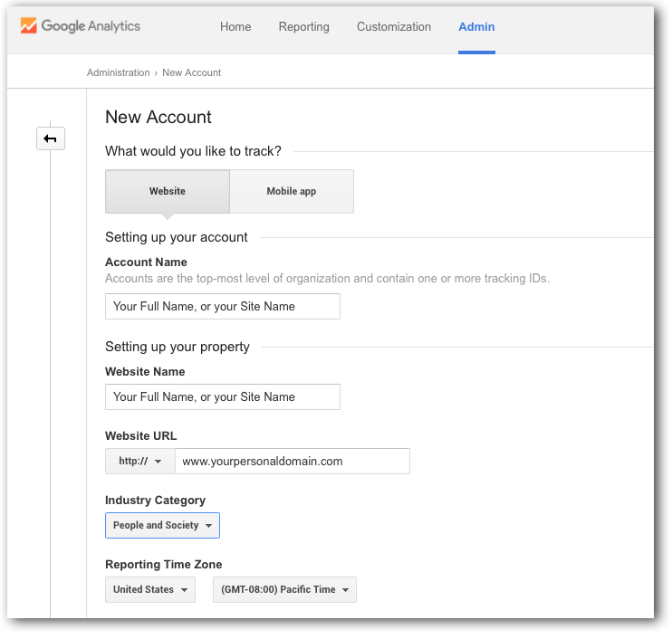Click the Website URL text field
Screen dimensions: 672x639
pos(293,462)
